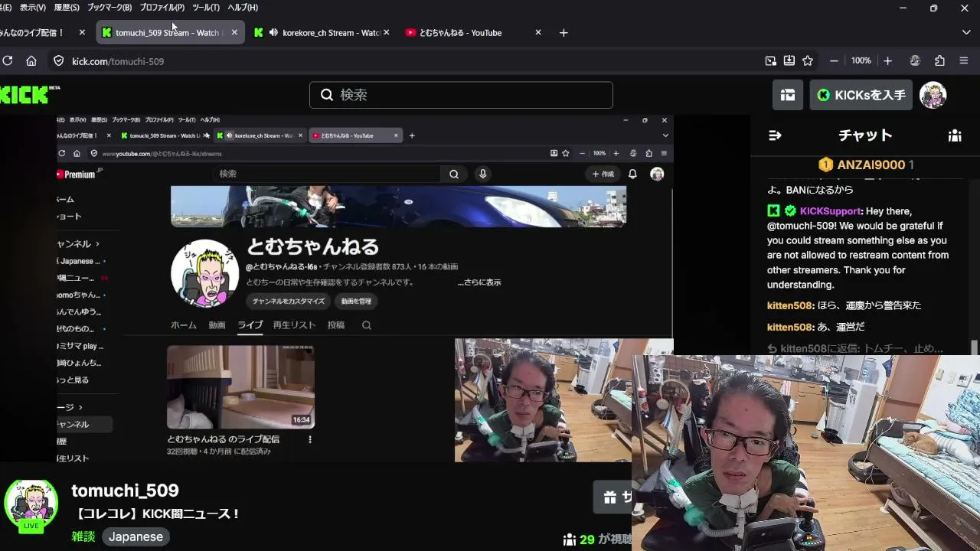Open the browser hamburger application menu
Viewport: 980px width, 551px height.
[964, 60]
